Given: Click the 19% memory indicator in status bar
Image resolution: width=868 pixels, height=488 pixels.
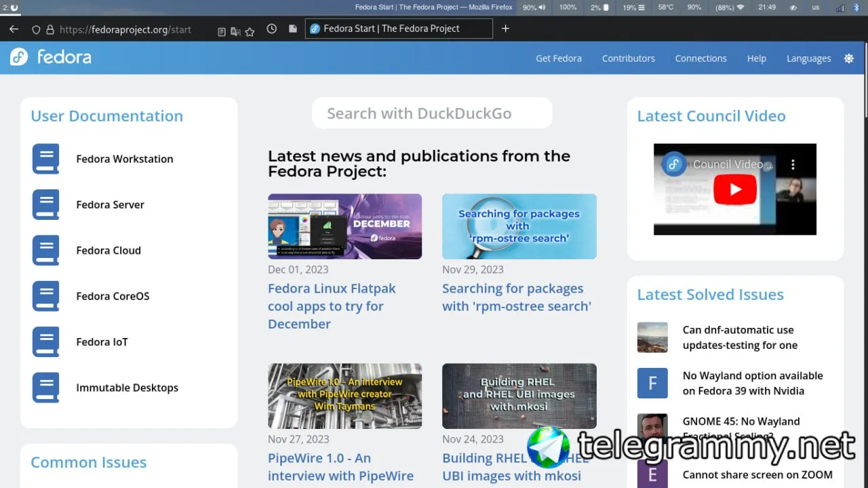Looking at the screenshot, I should [x=633, y=7].
